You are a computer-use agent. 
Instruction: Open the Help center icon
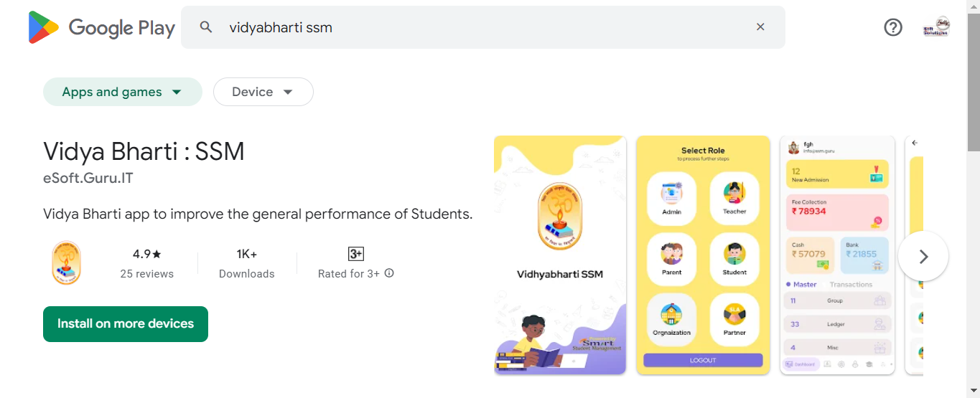pos(892,27)
